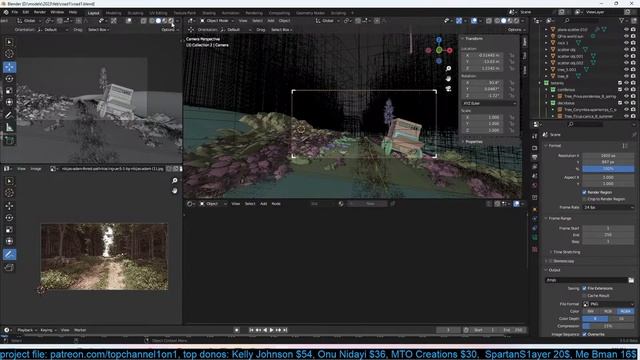
Task: Hide rock.1 object using its eye icon
Action: [626, 43]
